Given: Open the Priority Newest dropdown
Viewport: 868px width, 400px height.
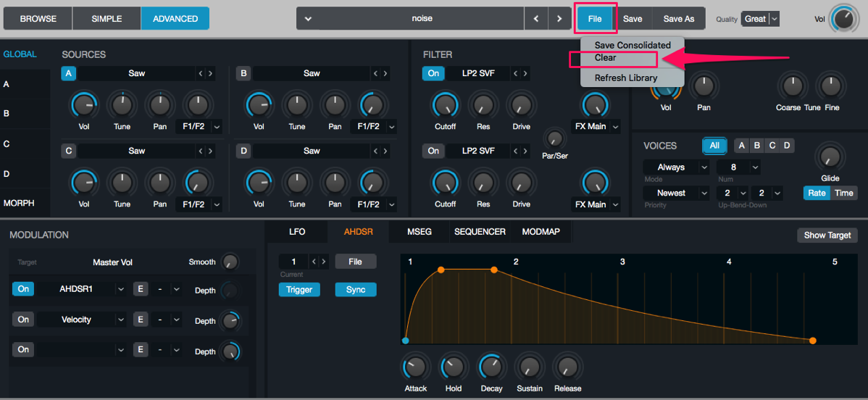Looking at the screenshot, I should point(676,193).
